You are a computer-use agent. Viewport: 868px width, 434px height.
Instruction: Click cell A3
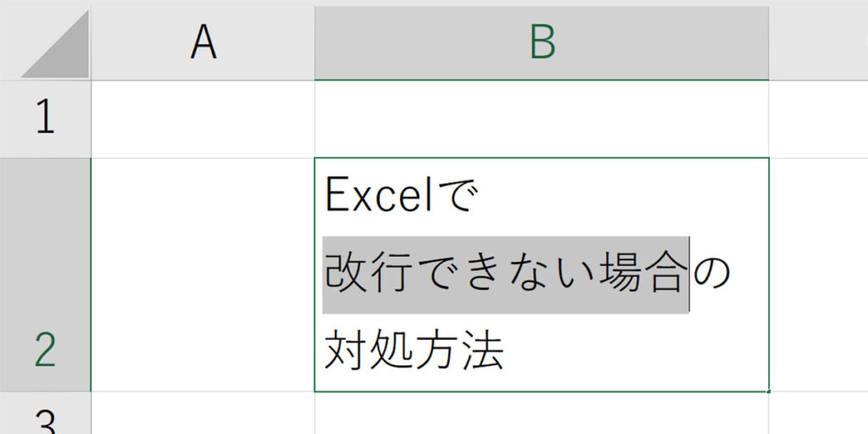pyautogui.click(x=203, y=415)
